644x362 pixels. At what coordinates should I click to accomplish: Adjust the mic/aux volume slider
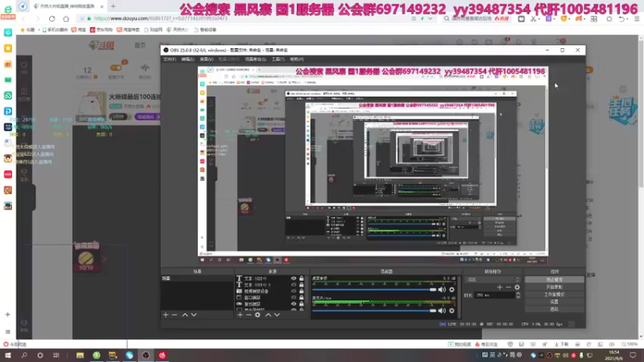point(374,311)
